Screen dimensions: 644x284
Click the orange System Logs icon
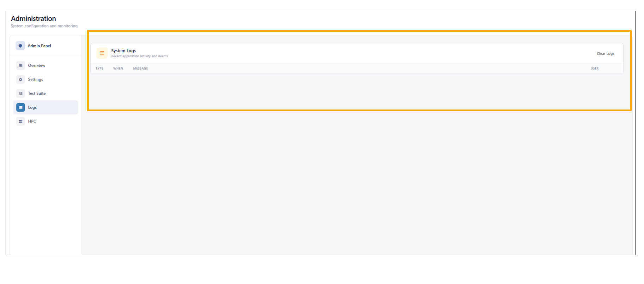(x=102, y=53)
